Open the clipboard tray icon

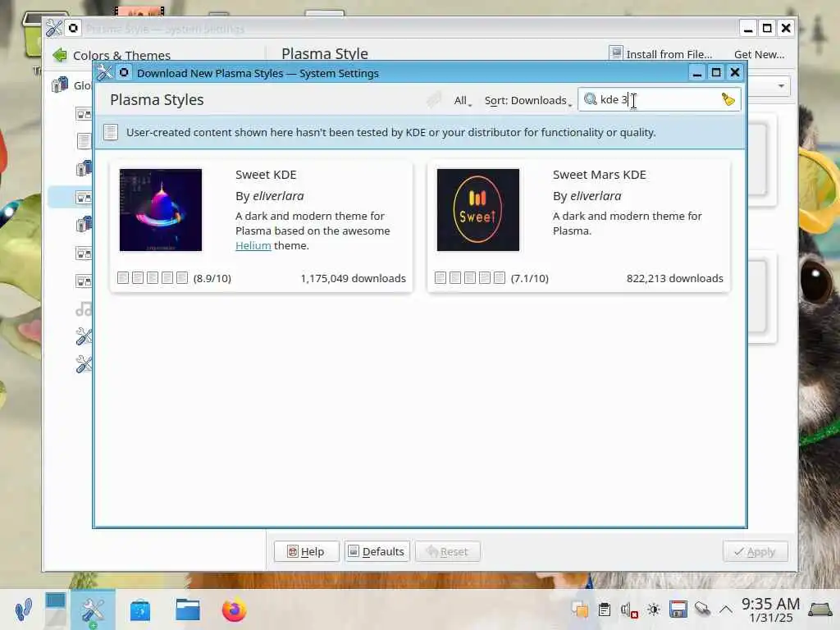(x=605, y=609)
